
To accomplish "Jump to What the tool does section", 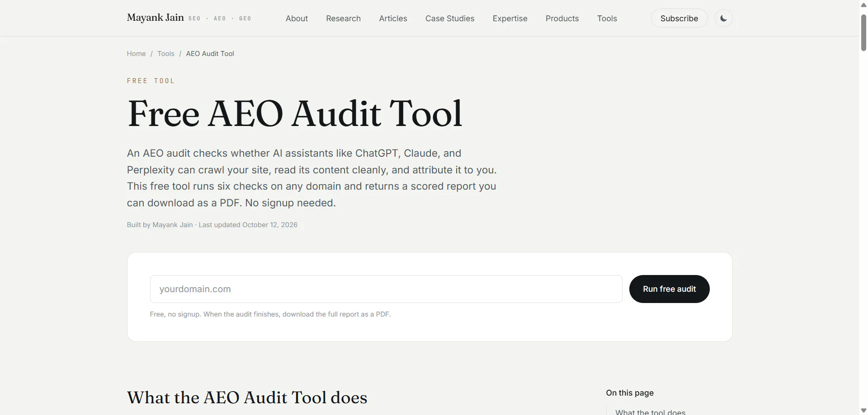I will pyautogui.click(x=650, y=412).
